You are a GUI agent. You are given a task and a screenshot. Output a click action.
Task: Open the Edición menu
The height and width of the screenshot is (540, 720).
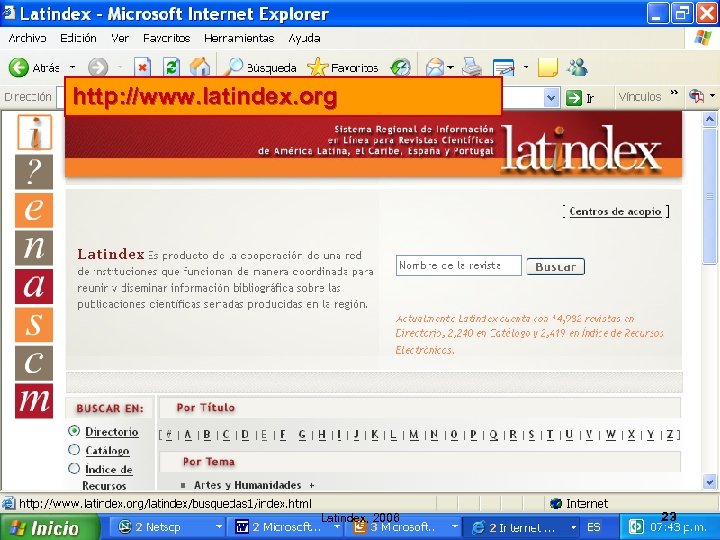[x=78, y=38]
